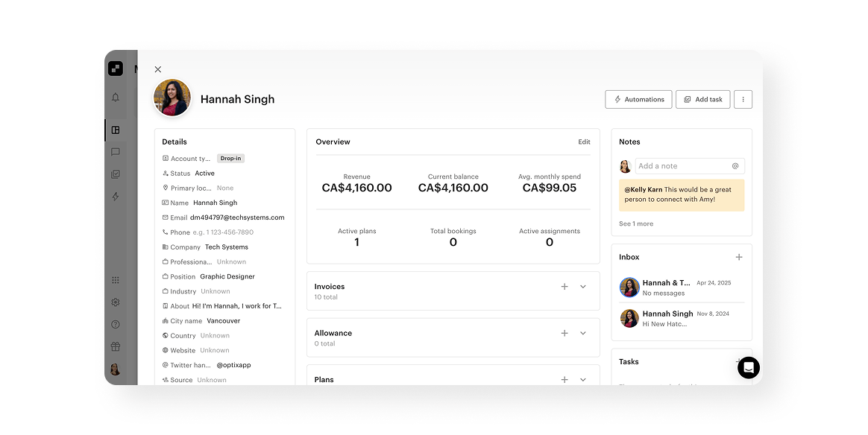Click the Automations button
Image resolution: width=868 pixels, height=435 pixels.
click(x=638, y=99)
